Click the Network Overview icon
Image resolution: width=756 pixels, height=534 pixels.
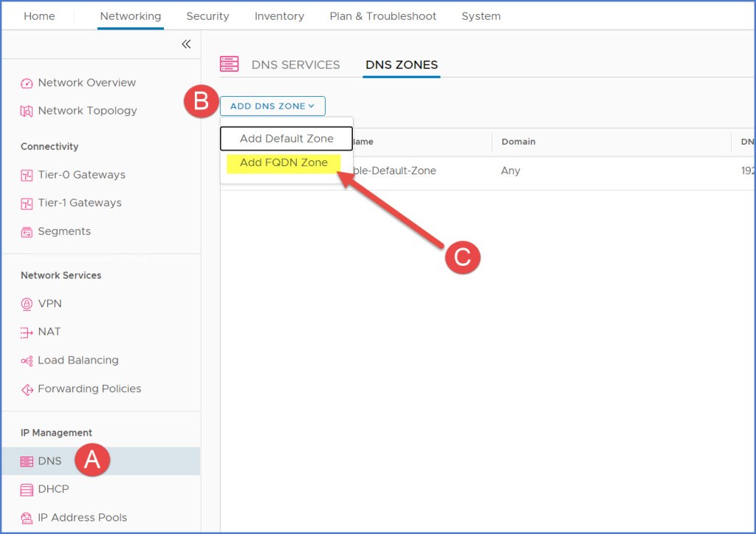click(x=27, y=83)
